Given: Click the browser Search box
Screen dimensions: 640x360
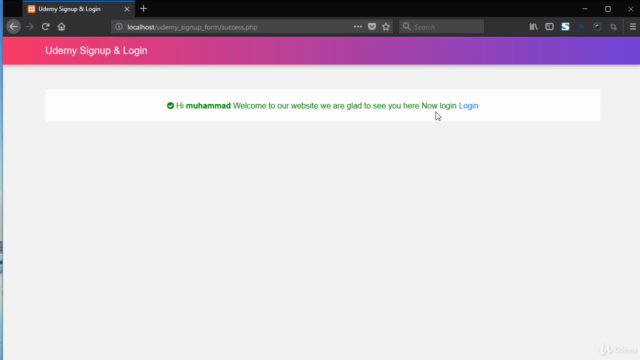Looking at the screenshot, I should pyautogui.click(x=442, y=27).
